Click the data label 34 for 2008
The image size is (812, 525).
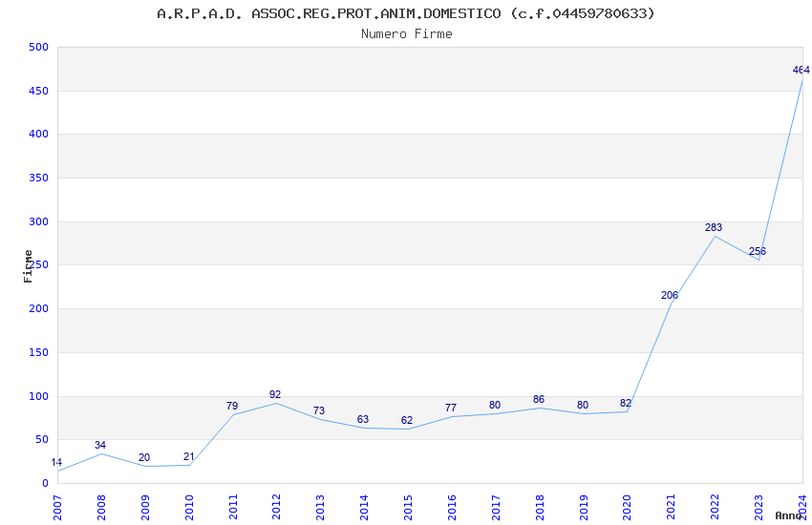pyautogui.click(x=100, y=446)
